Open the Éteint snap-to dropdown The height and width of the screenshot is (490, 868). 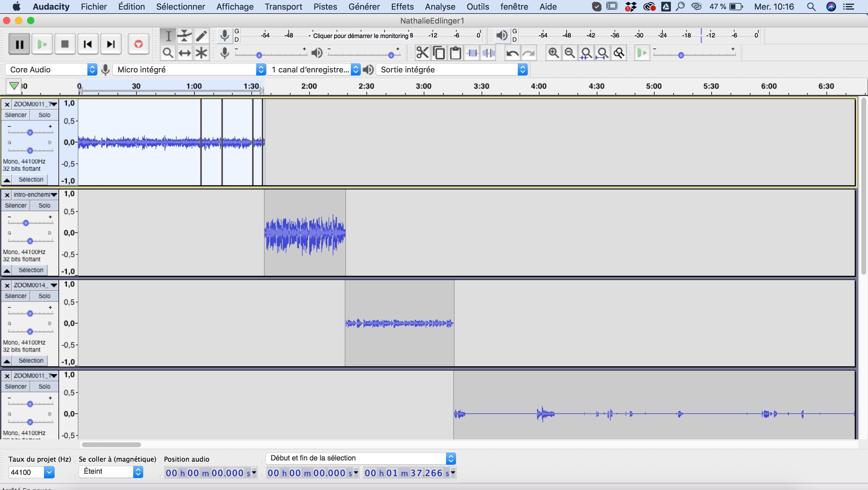(x=111, y=472)
